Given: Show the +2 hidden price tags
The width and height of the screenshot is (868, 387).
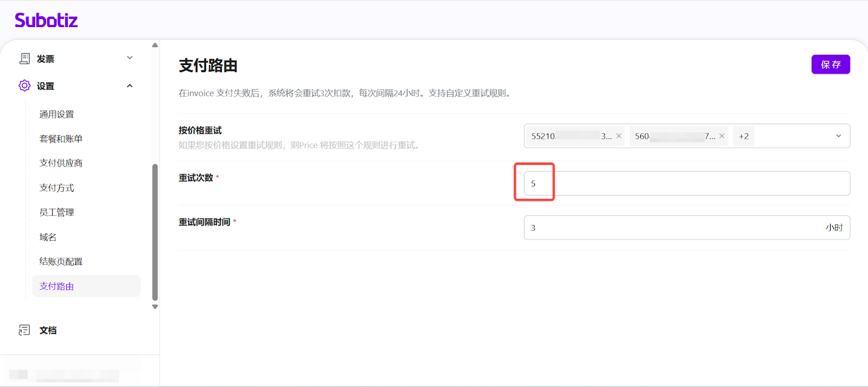Looking at the screenshot, I should [743, 136].
